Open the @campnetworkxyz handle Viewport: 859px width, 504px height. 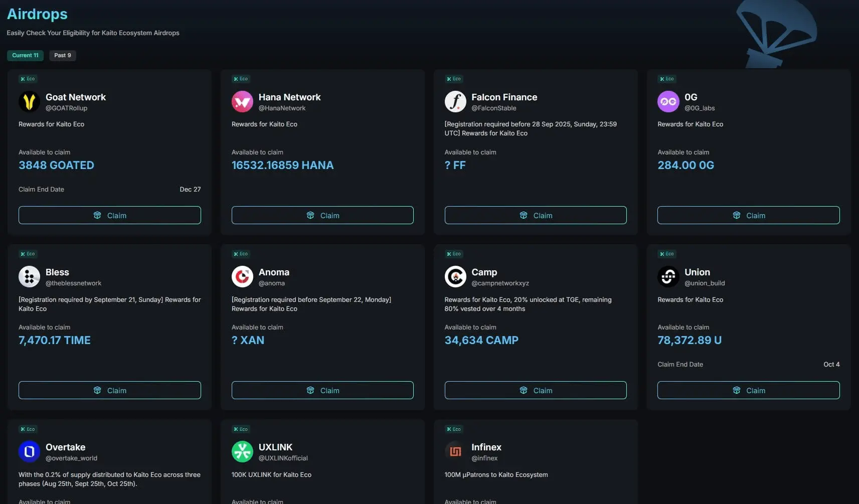(x=500, y=283)
